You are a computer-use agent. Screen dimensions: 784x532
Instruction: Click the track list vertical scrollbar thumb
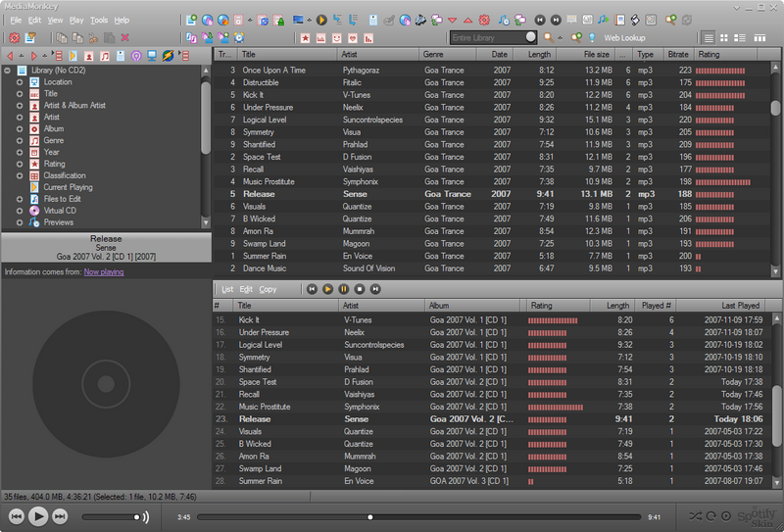click(x=775, y=108)
